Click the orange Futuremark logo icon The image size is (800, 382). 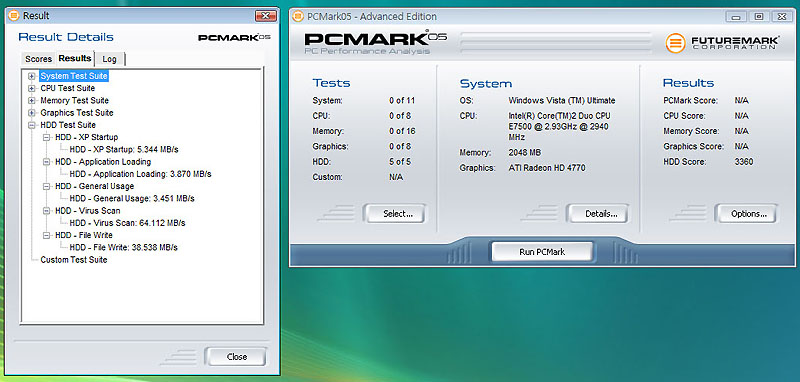click(x=676, y=43)
